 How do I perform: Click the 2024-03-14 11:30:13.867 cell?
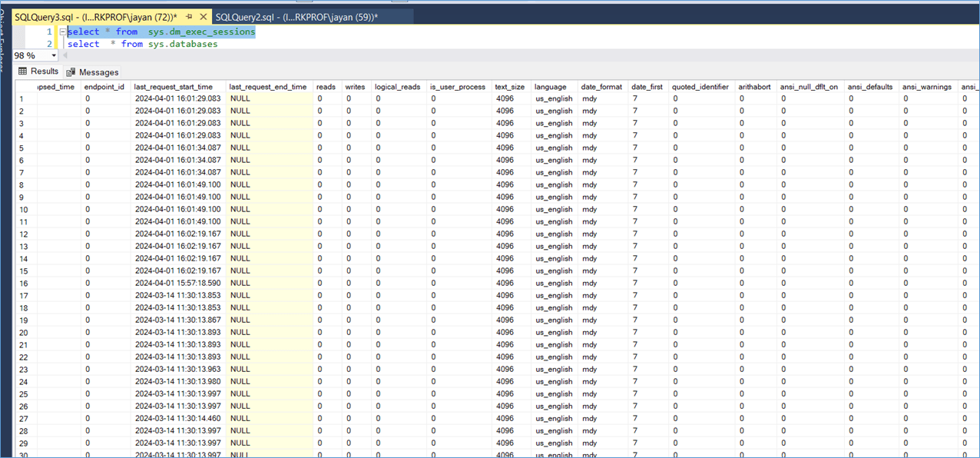(177, 320)
